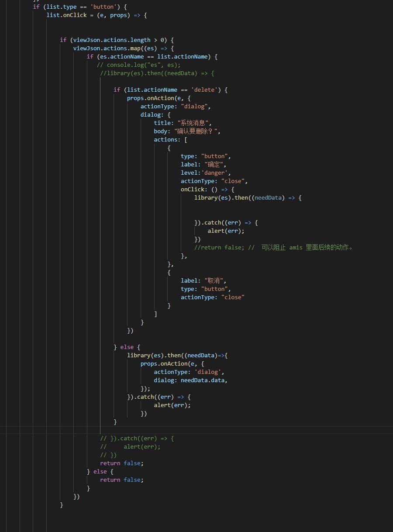Image resolution: width=393 pixels, height=532 pixels.
Task: Click the line 'label: "确定",'
Action: tap(204, 165)
